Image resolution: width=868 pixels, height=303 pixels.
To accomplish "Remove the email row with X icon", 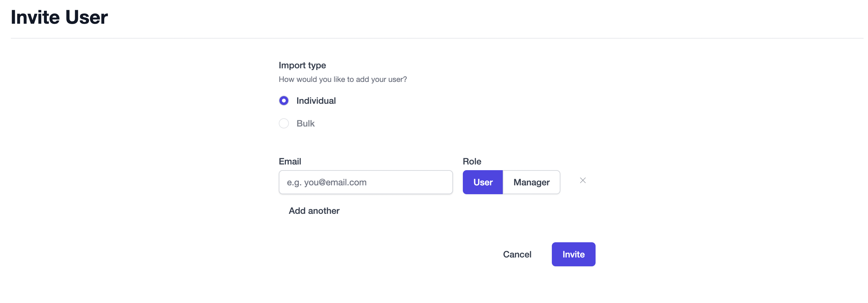I will (x=583, y=181).
